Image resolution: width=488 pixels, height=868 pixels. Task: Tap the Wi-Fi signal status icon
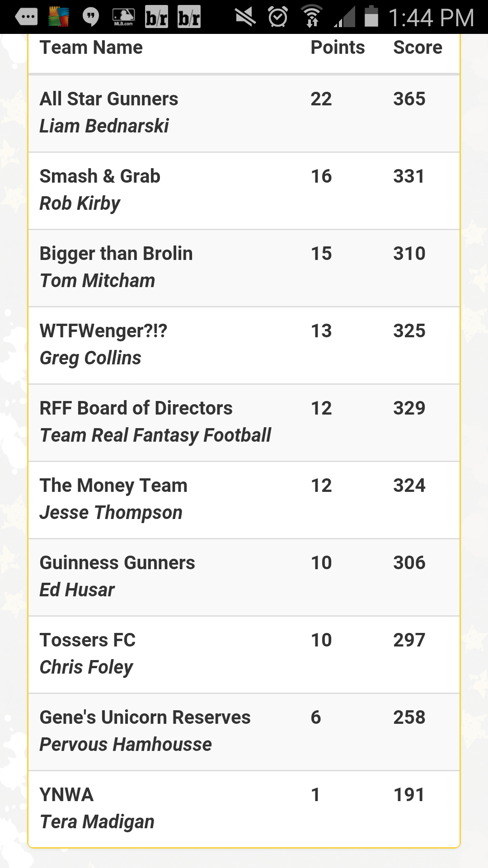[x=312, y=16]
